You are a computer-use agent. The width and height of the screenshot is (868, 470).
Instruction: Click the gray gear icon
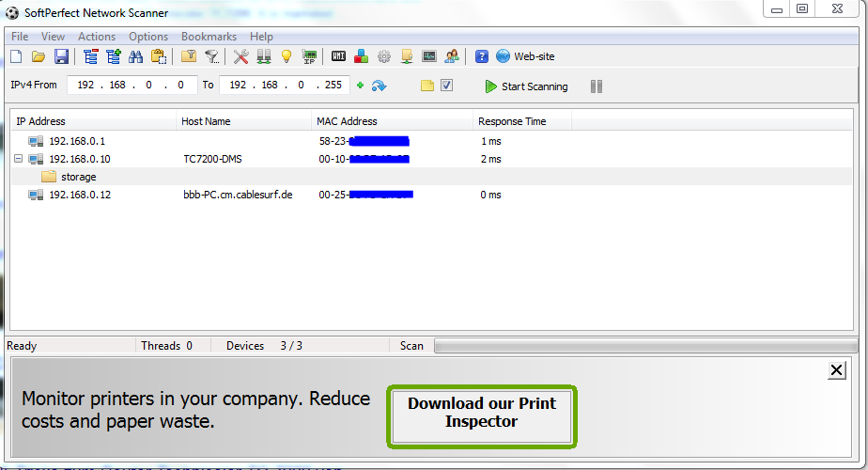coord(383,56)
